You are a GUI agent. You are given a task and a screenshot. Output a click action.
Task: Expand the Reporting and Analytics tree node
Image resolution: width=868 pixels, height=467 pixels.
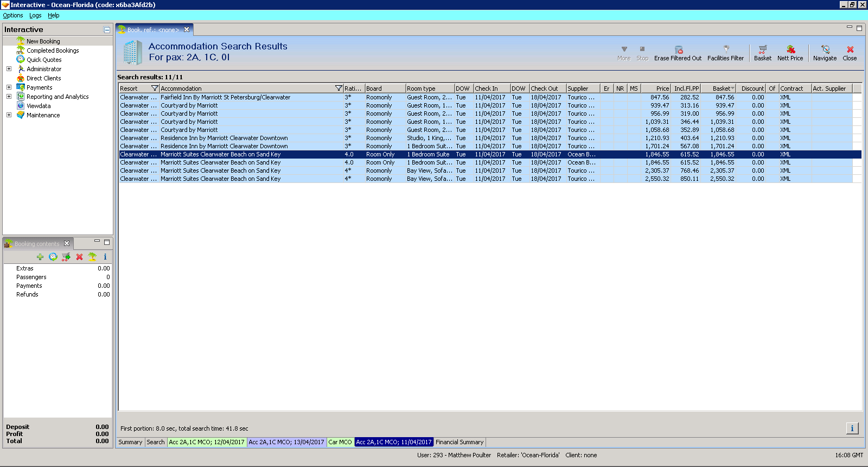tap(9, 96)
